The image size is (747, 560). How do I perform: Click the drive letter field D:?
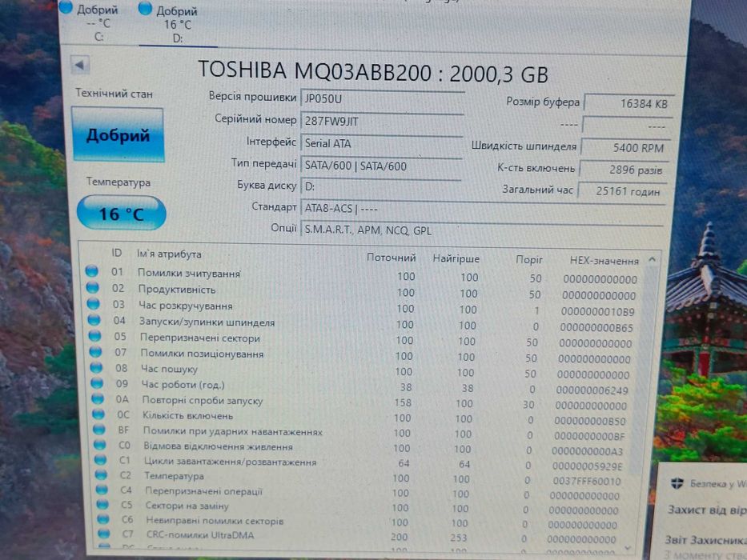pos(380,186)
